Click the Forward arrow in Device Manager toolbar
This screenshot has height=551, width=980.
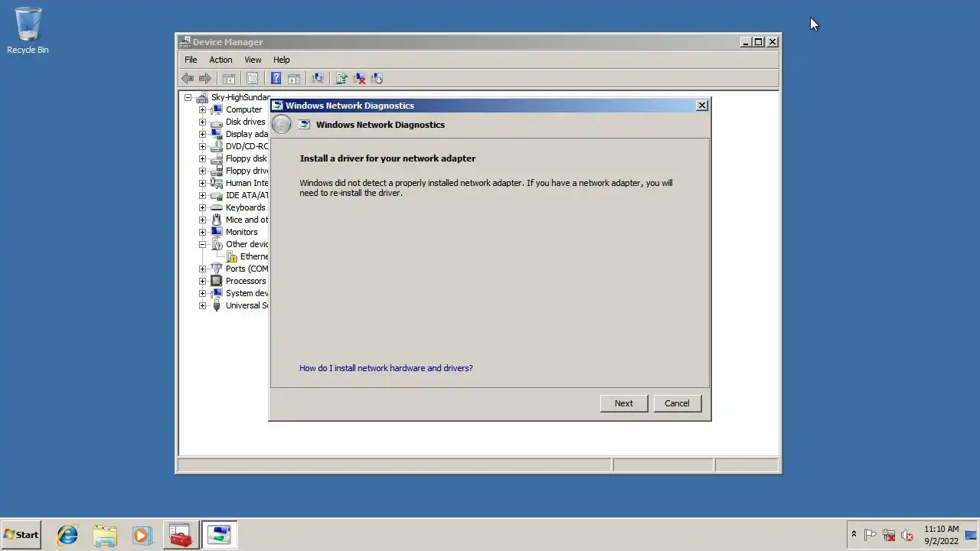[x=204, y=78]
